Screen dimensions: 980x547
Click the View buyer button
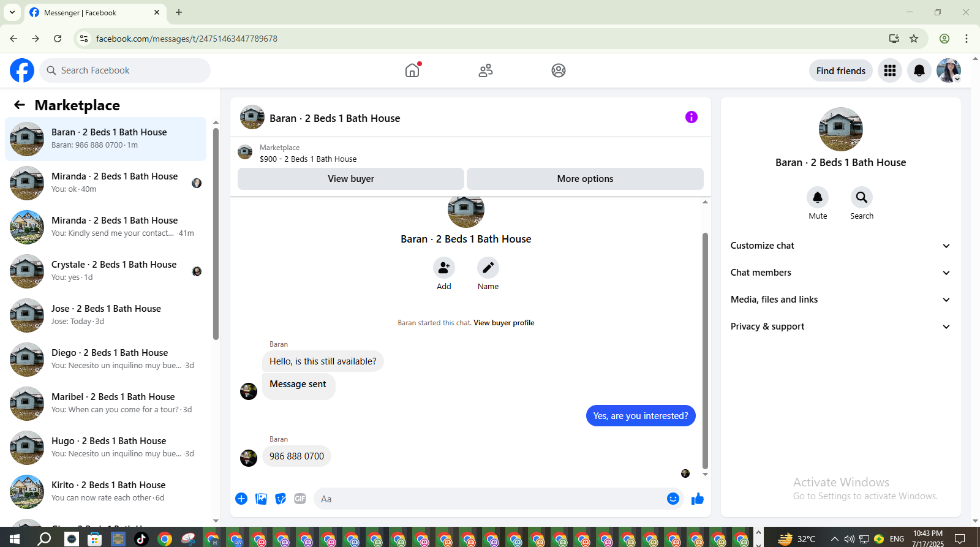coord(351,179)
